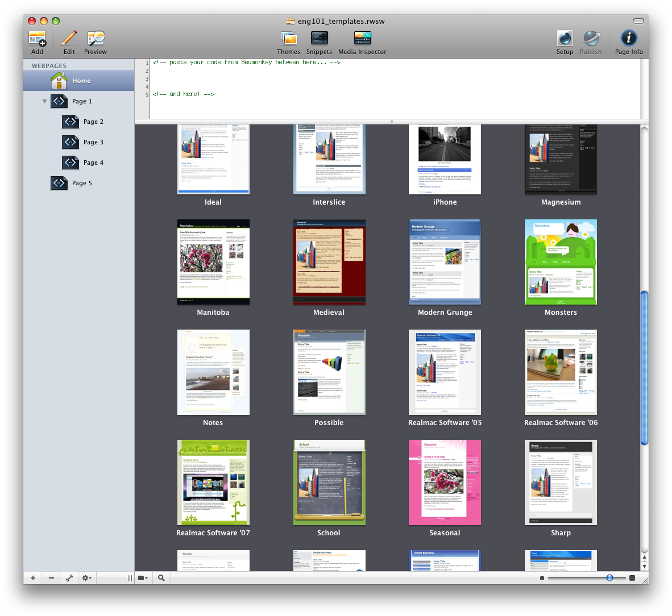
Task: Select Page 3 in the webpages list
Action: click(79, 142)
